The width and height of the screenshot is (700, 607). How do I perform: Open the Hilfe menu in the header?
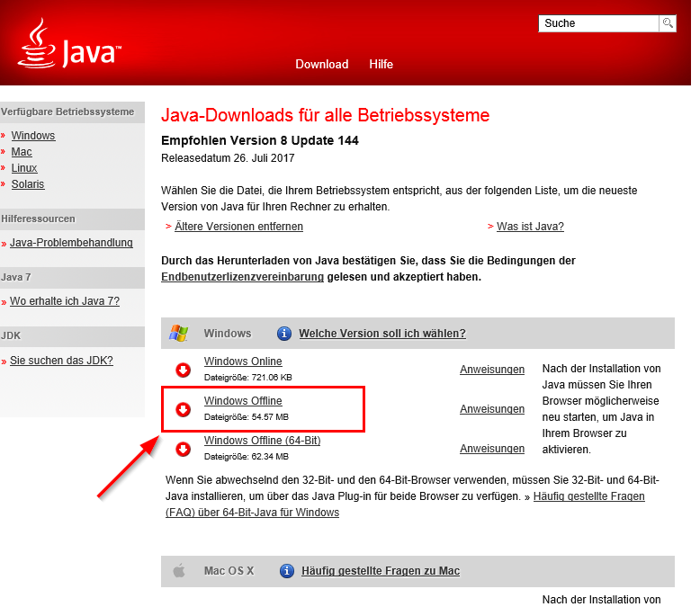[x=381, y=64]
